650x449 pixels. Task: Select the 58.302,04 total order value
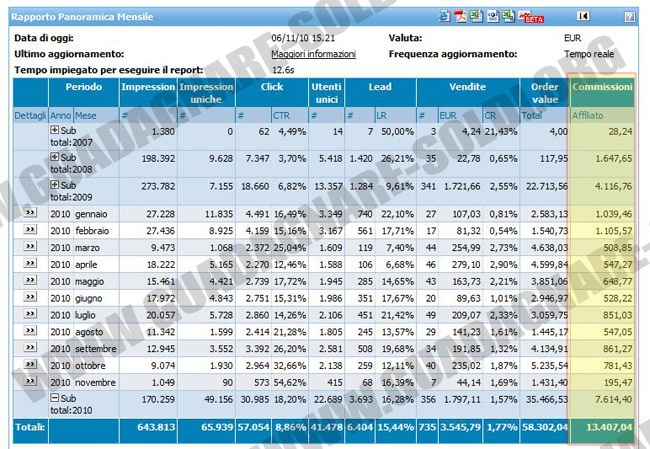(545, 427)
